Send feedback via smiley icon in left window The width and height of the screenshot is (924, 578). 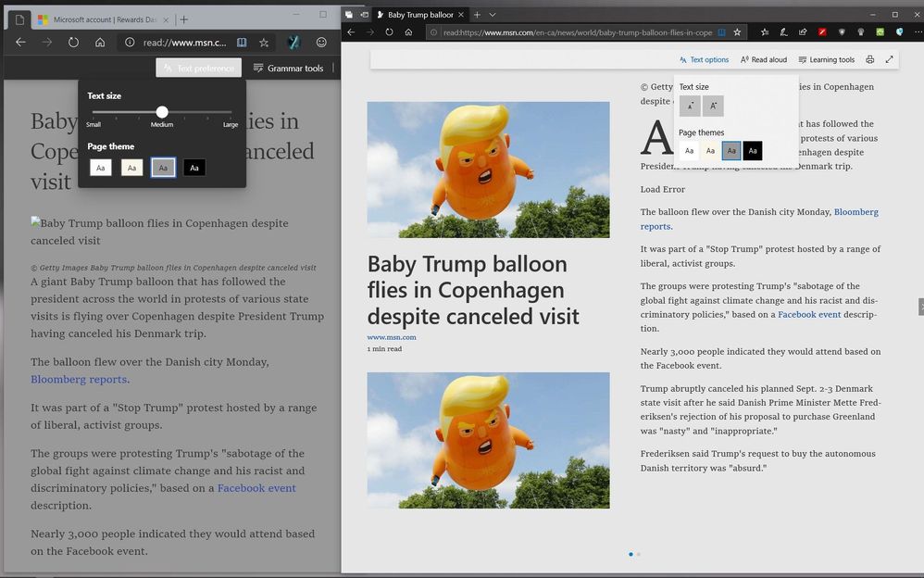[321, 42]
